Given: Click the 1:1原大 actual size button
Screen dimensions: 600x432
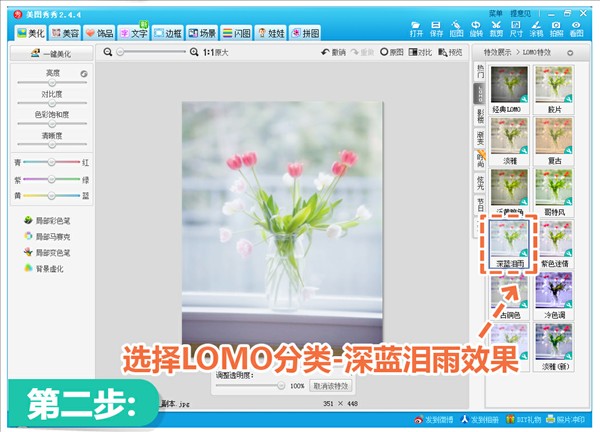Looking at the screenshot, I should click(215, 52).
